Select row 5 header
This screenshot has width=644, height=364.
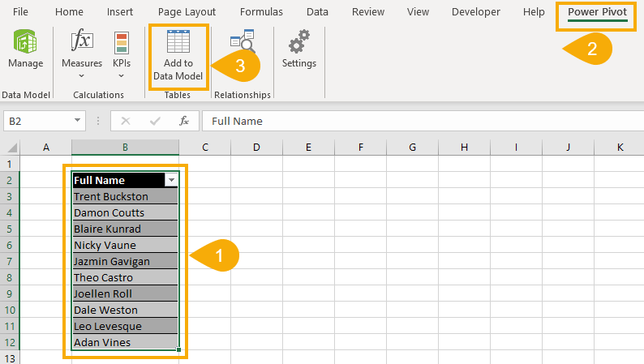[x=10, y=229]
